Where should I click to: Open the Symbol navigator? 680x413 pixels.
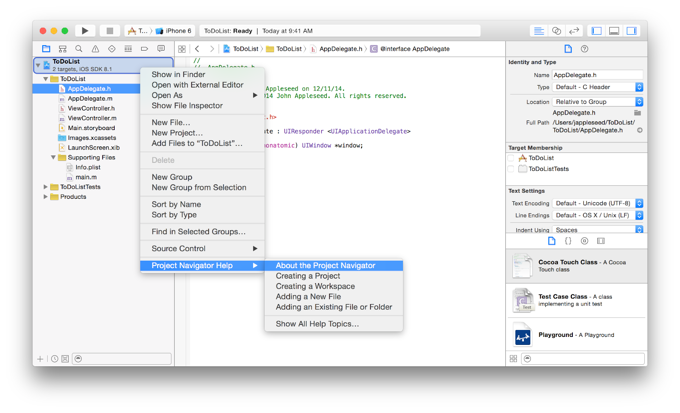coord(62,49)
